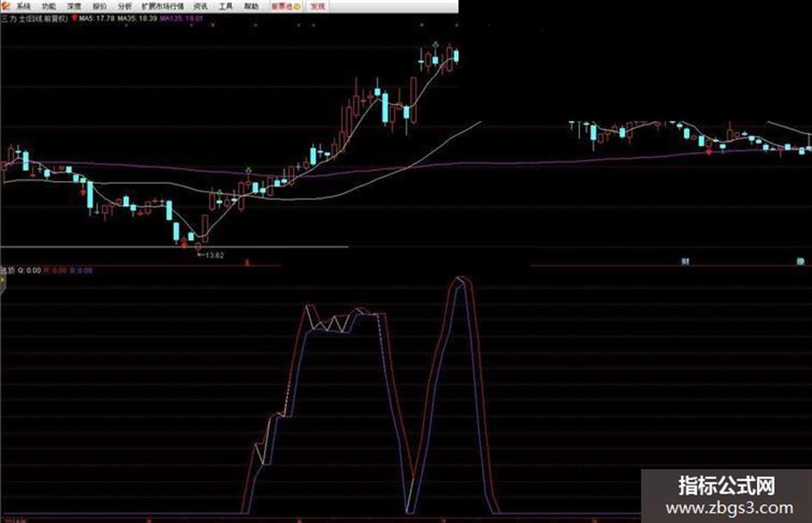Open the 分析 menu
The height and width of the screenshot is (523, 812).
125,6
